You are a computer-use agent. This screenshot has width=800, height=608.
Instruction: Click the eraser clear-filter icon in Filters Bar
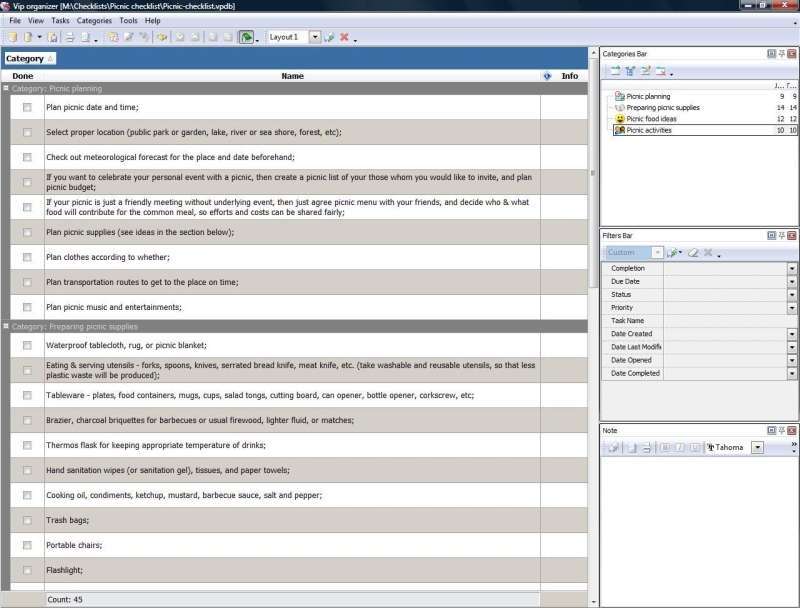(692, 253)
